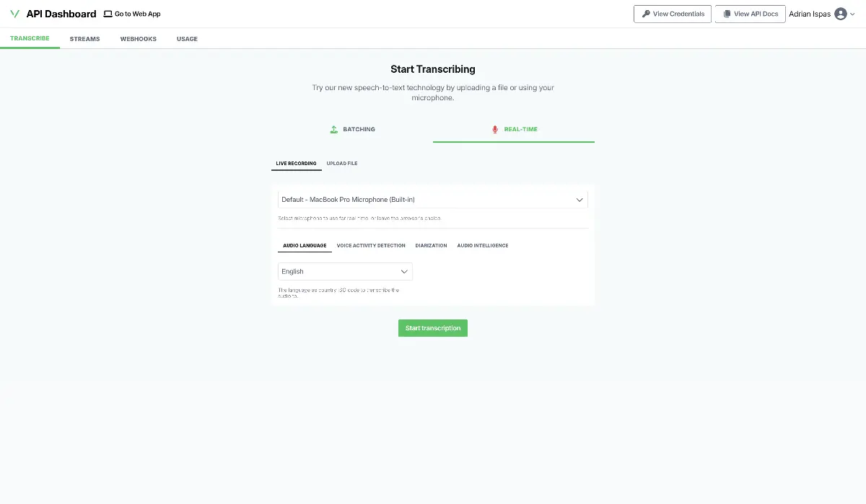Image resolution: width=866 pixels, height=504 pixels.
Task: Switch to the STREAMS tab
Action: coord(84,38)
